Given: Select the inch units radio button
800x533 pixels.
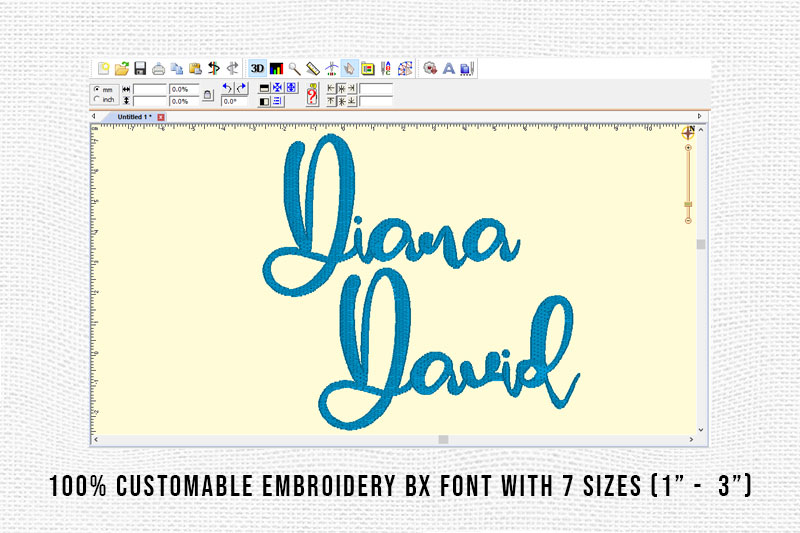Looking at the screenshot, I should 96,99.
